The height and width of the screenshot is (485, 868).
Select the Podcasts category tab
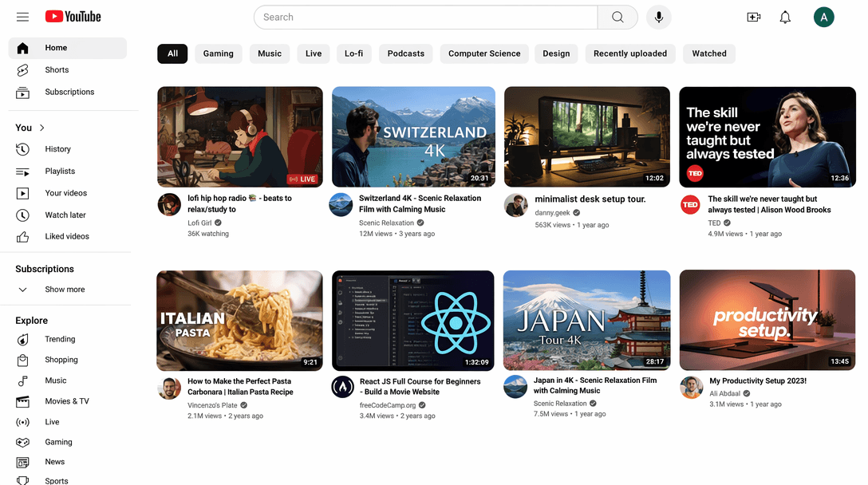click(405, 53)
